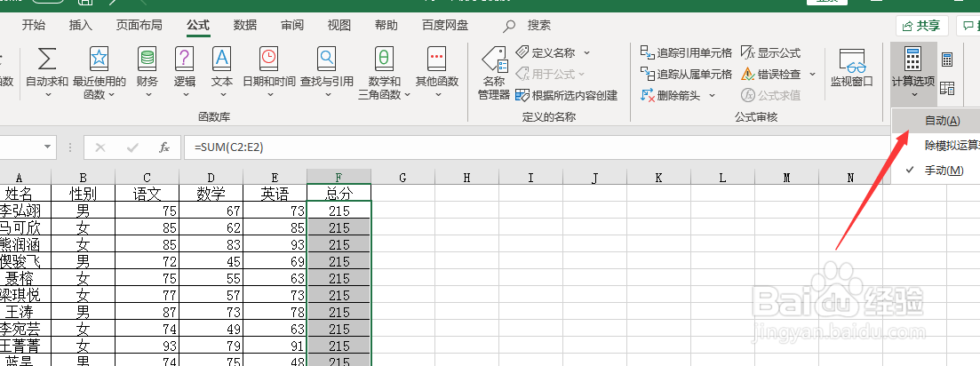Click Trace Precedents (追踪引用单元格)
The image size is (980, 366).
pyautogui.click(x=686, y=53)
